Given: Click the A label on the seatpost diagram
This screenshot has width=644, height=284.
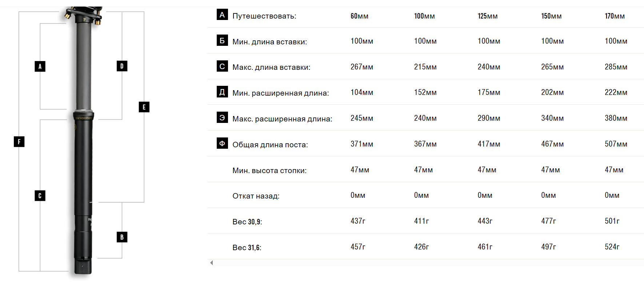Looking at the screenshot, I should pos(40,66).
